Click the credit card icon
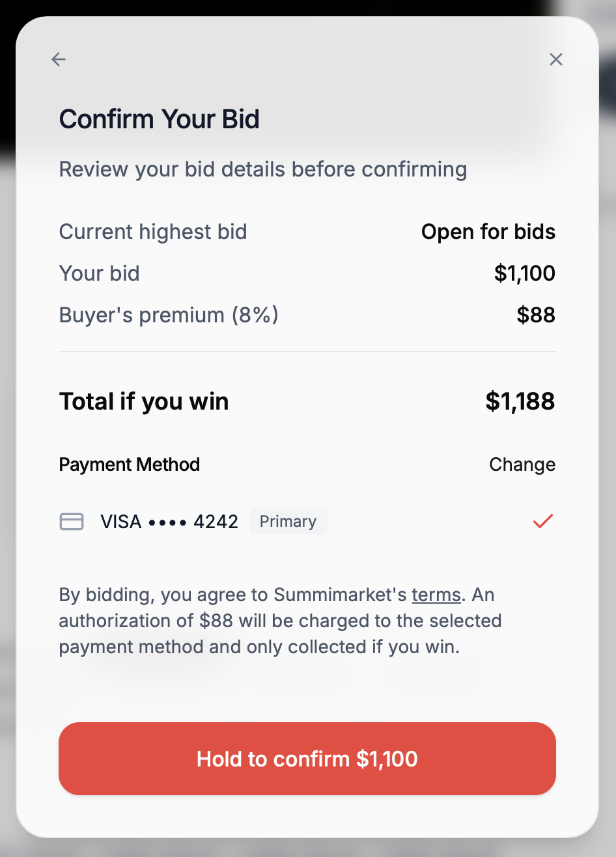 72,522
